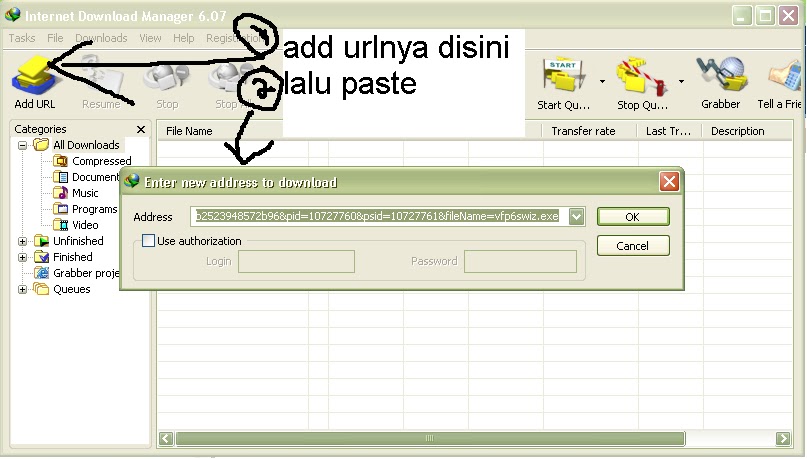The width and height of the screenshot is (807, 459).
Task: Expand the Finished tree node
Action: pos(22,257)
